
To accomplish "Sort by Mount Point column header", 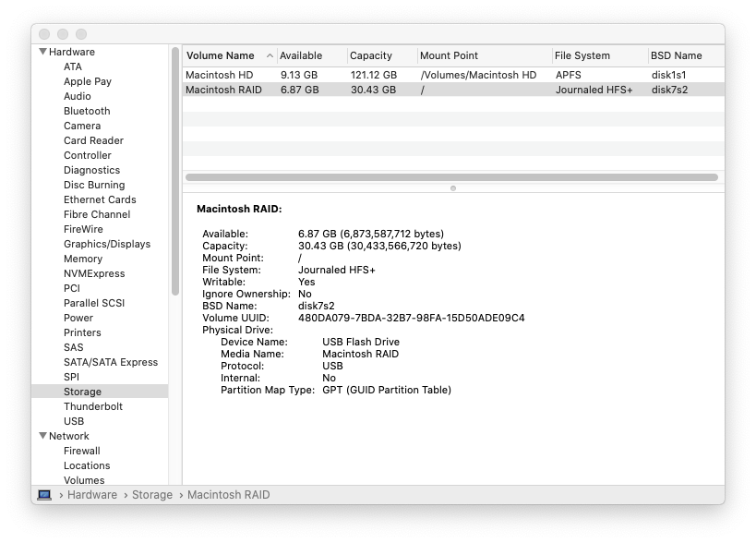I will (449, 55).
